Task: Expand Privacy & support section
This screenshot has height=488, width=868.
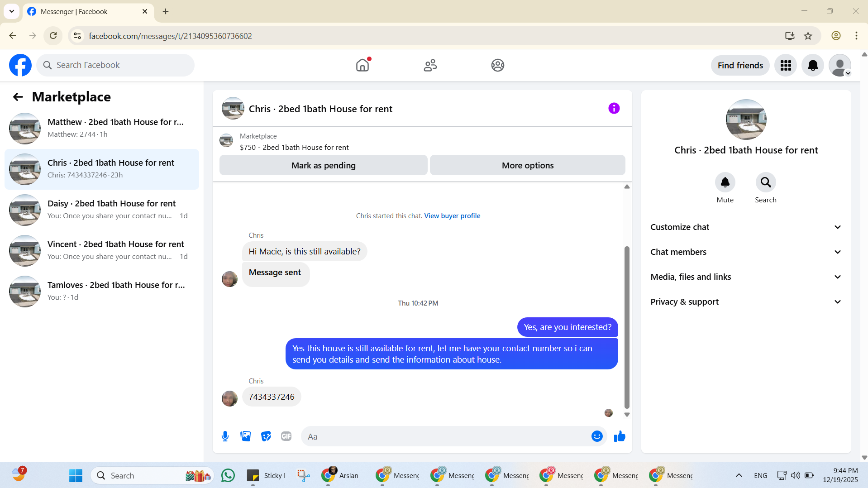Action: [746, 302]
